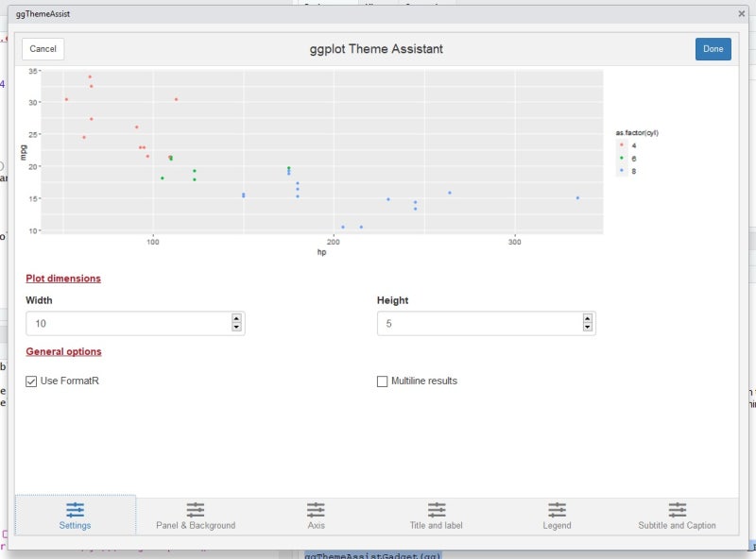
Task: Switch to Title and label tab label
Action: pyautogui.click(x=437, y=525)
